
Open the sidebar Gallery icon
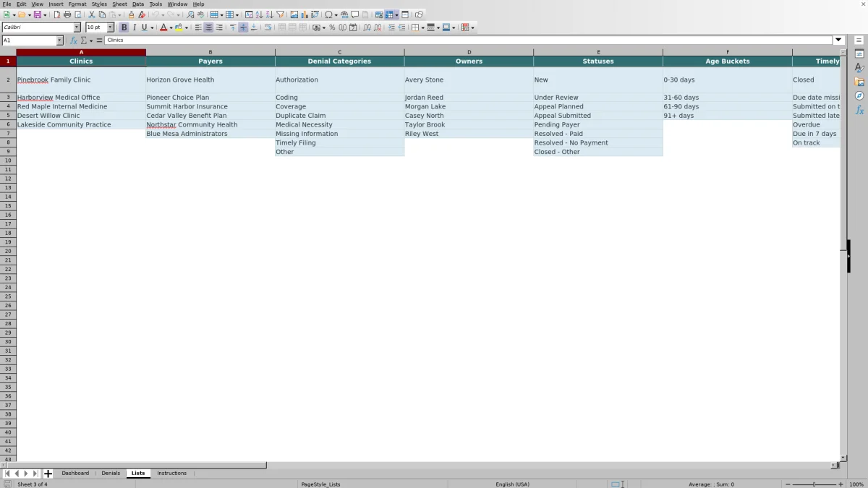click(x=859, y=82)
